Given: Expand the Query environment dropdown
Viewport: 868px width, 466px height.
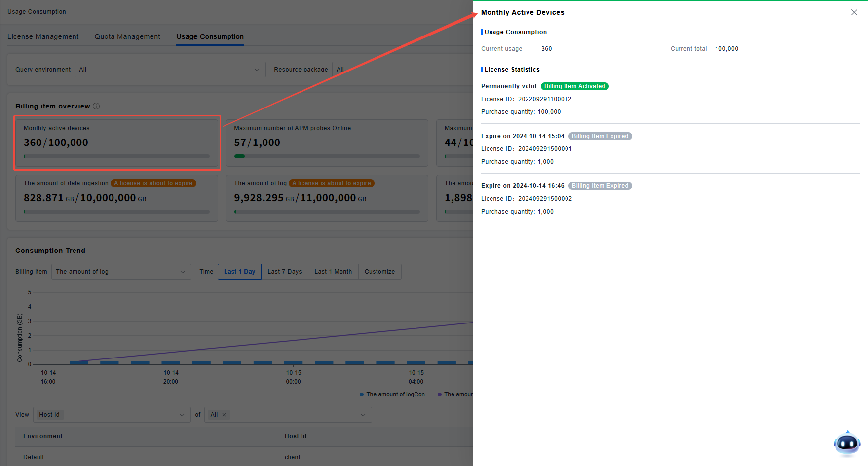Looking at the screenshot, I should pos(170,70).
